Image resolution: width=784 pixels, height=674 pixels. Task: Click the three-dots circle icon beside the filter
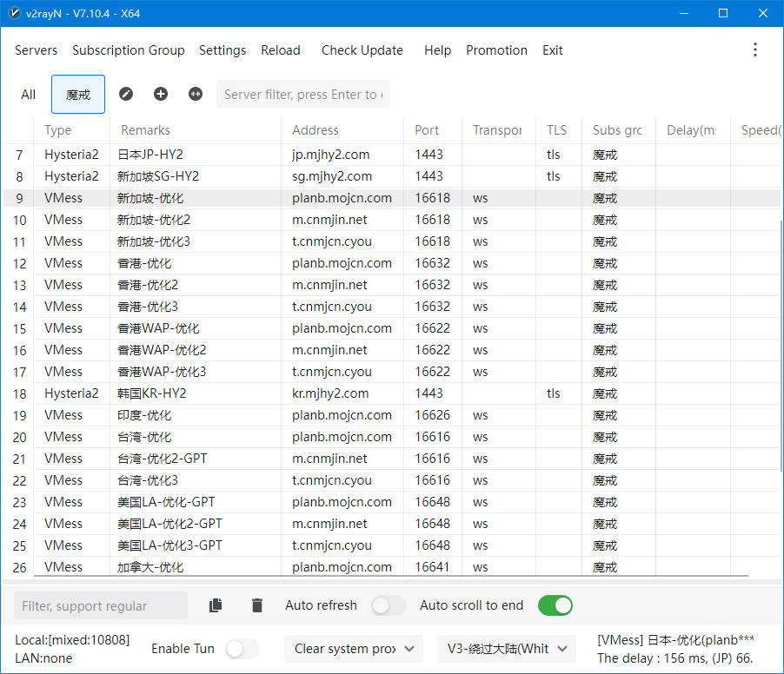click(196, 94)
